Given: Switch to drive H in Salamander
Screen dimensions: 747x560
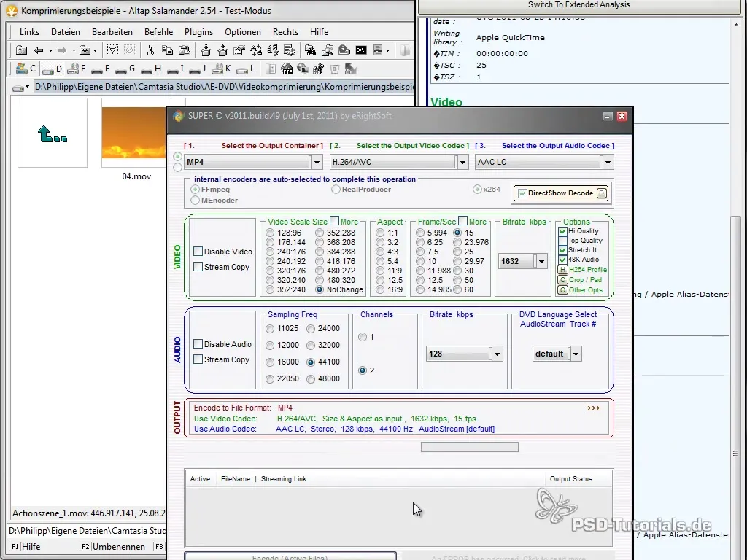Looking at the screenshot, I should click(x=152, y=69).
